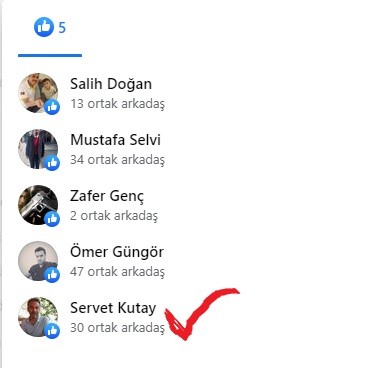The height and width of the screenshot is (368, 384).
Task: Open Zafer Genç's name link
Action: pos(107,196)
